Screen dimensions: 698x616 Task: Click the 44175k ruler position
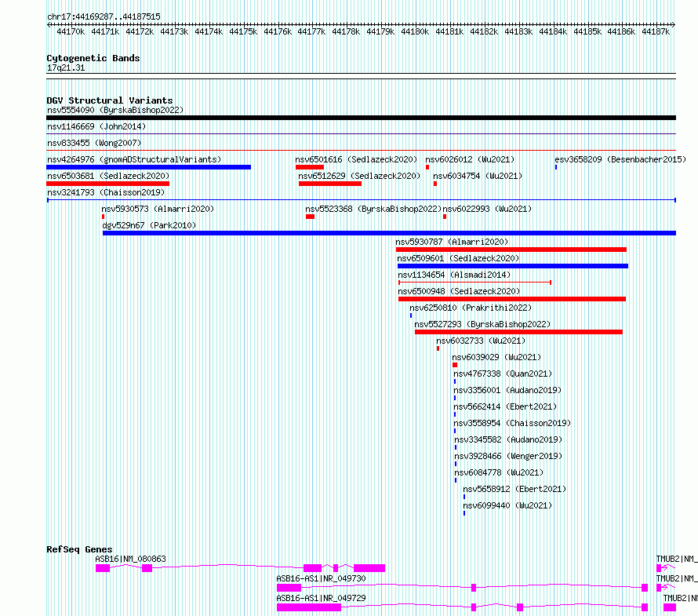click(243, 31)
